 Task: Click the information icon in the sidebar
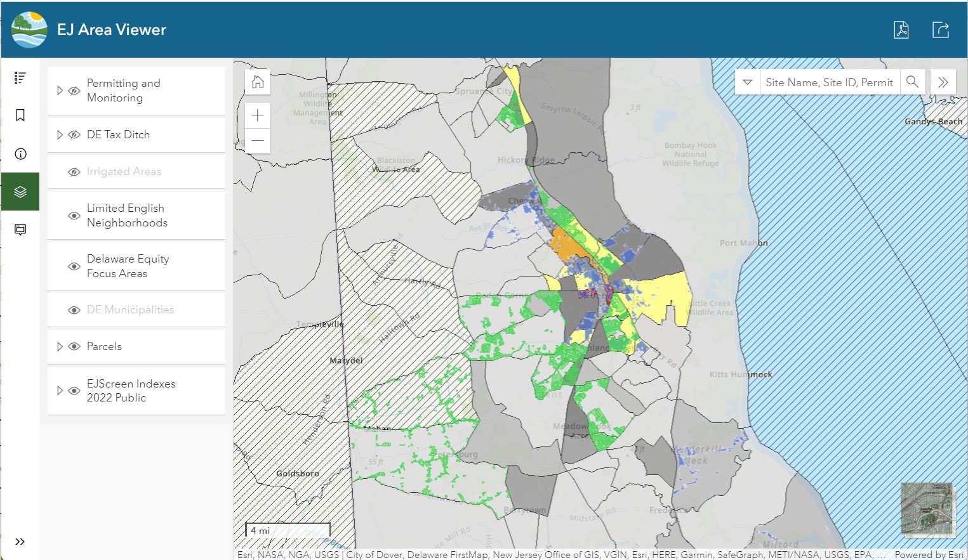tap(20, 153)
